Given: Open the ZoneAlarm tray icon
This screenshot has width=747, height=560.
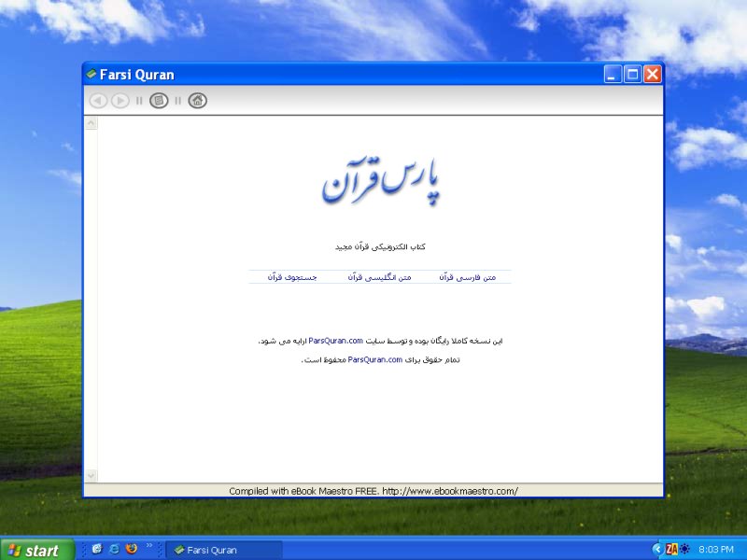Looking at the screenshot, I should tap(670, 549).
